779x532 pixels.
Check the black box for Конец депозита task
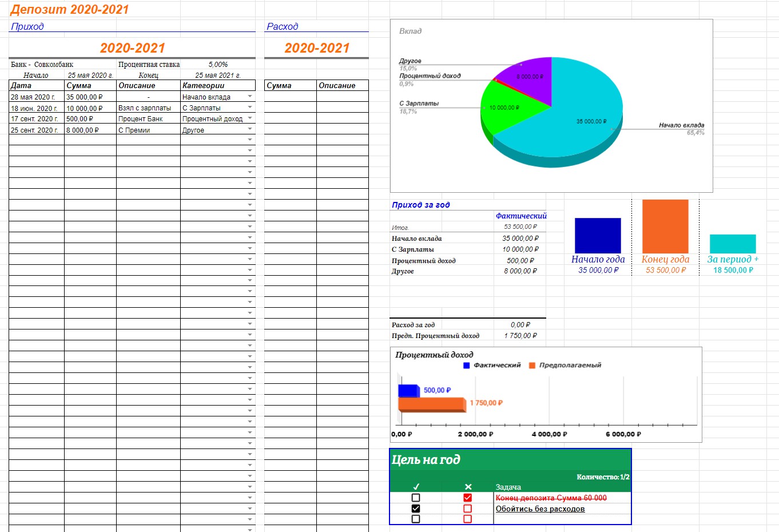pyautogui.click(x=416, y=498)
